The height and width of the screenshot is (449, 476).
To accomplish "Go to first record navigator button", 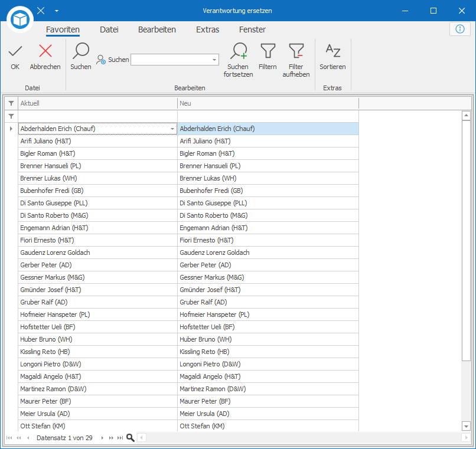I will (9, 438).
